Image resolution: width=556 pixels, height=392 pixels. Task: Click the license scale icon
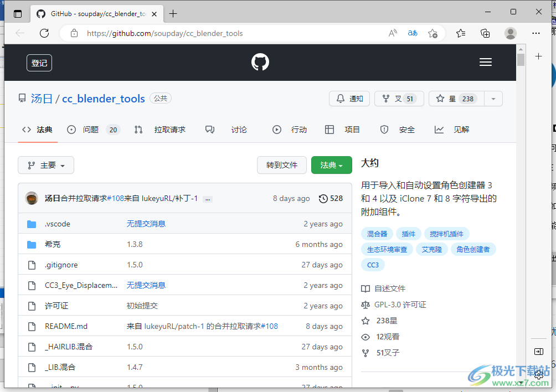(x=365, y=305)
